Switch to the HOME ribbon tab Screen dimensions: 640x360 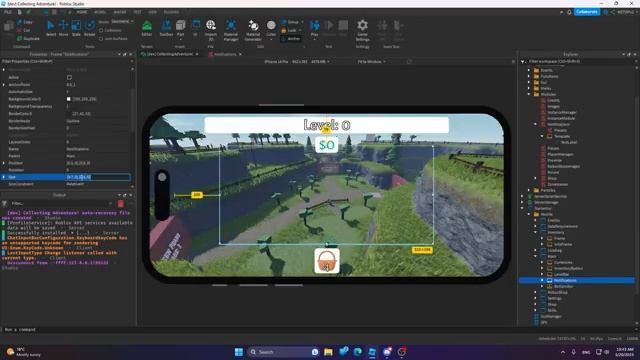[82, 12]
